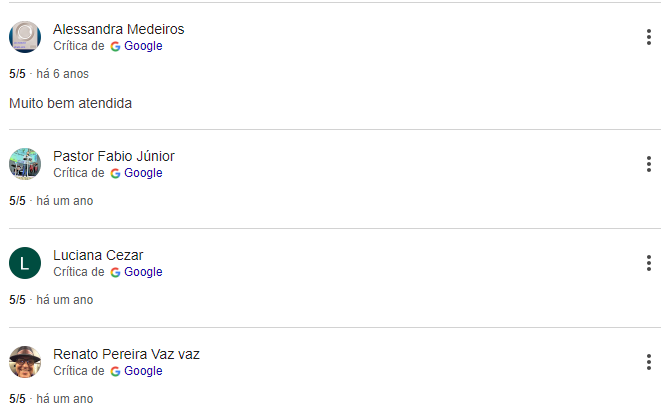Open options menu for Pastor Fabio Júnior review
Image resolution: width=664 pixels, height=417 pixels.
click(x=649, y=164)
